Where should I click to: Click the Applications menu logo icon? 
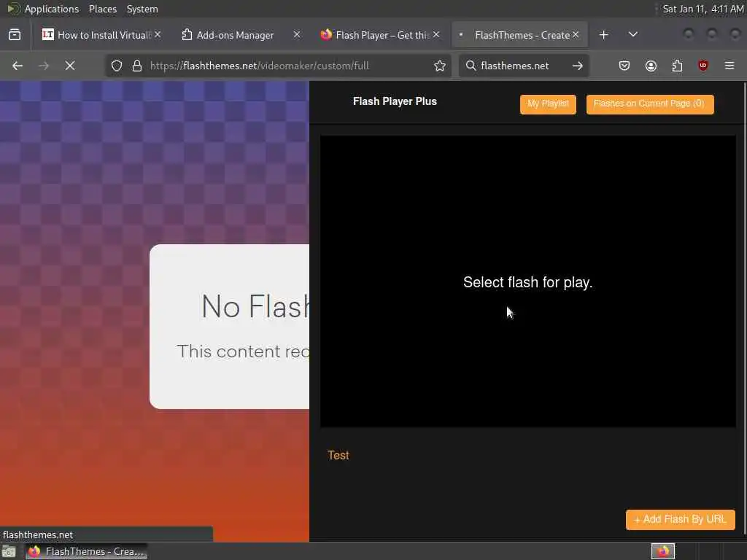[x=13, y=9]
